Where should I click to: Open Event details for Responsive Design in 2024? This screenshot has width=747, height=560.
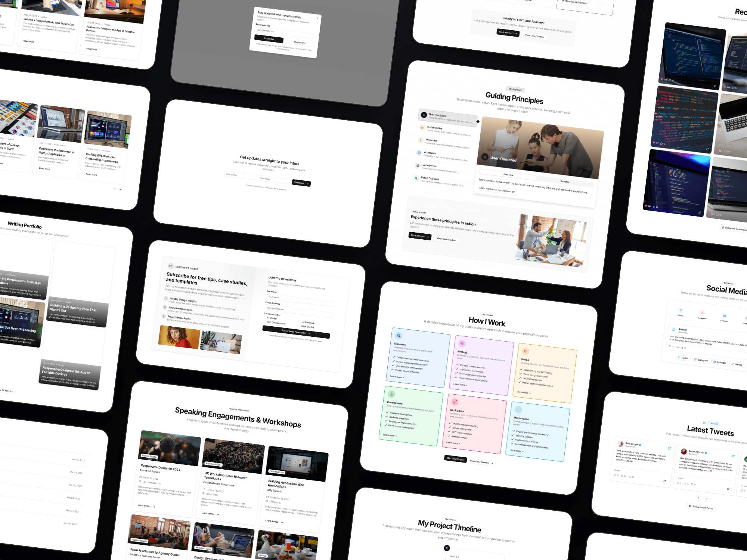146,506
